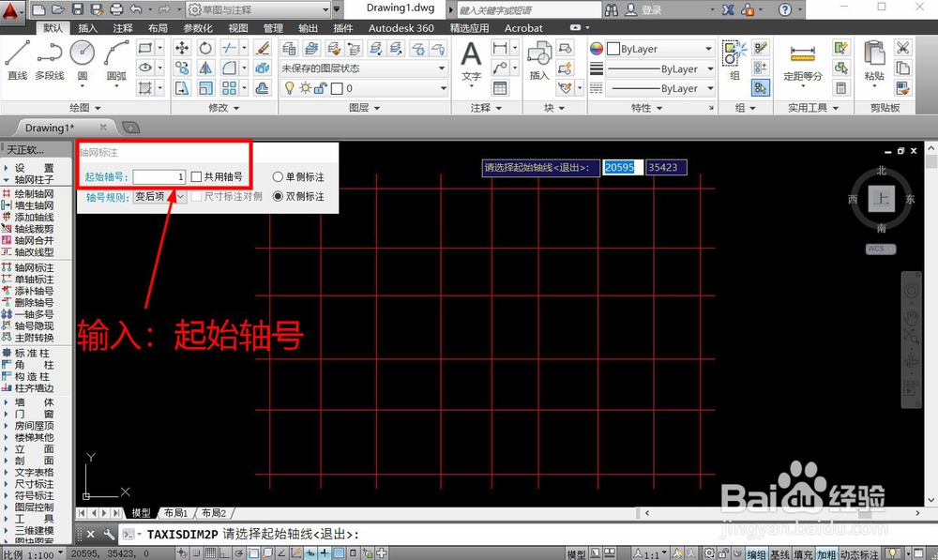Image resolution: width=938 pixels, height=560 pixels.
Task: Open the layer state 未保存的图层状态 dropdown
Action: pos(364,68)
